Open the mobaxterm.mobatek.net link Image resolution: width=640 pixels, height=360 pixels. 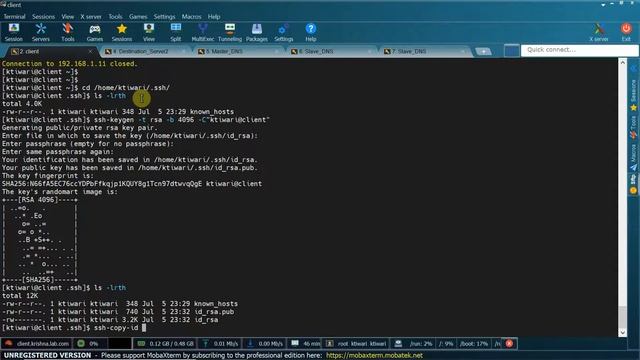tap(374, 356)
